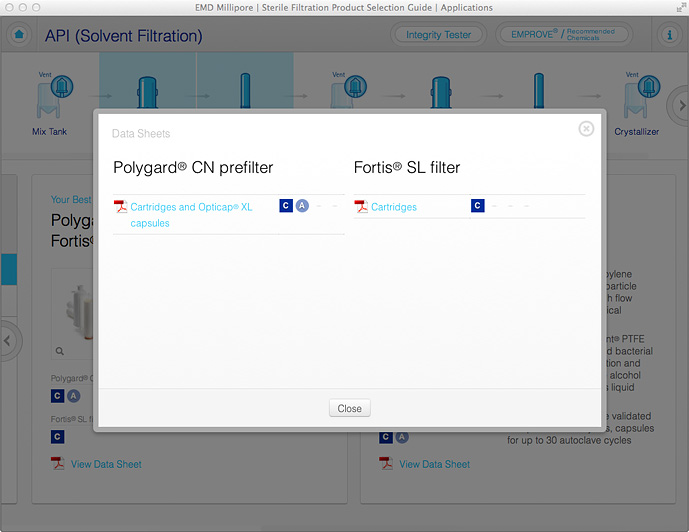This screenshot has width=689, height=532.
Task: Click the C badge in Fortis SL row
Action: (478, 206)
